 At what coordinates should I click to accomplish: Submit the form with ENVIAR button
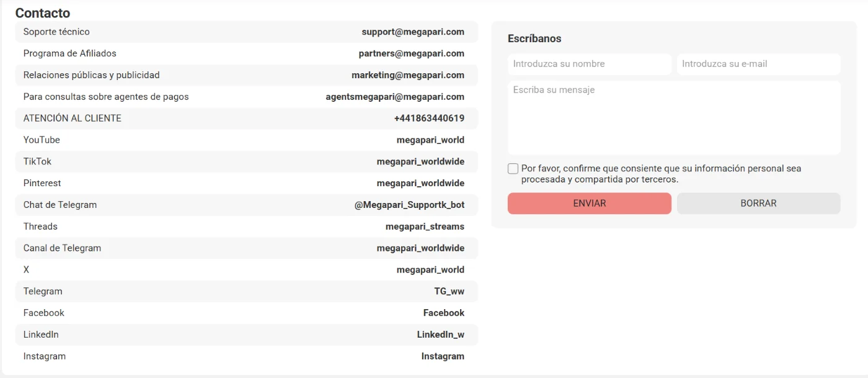pyautogui.click(x=590, y=204)
